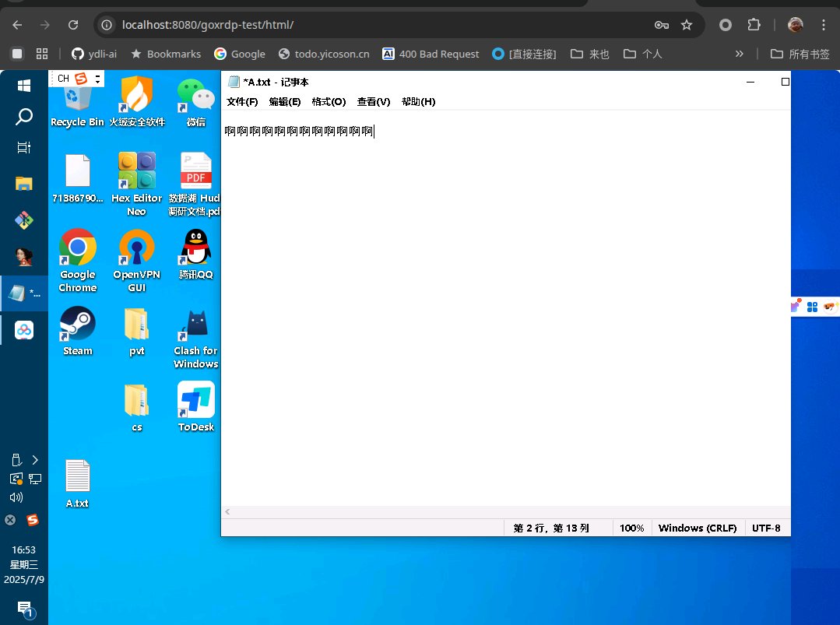Expand the language bar options arrow
This screenshot has height=625, width=840.
click(x=97, y=79)
